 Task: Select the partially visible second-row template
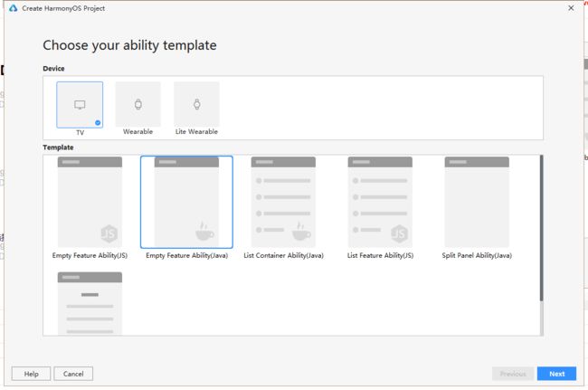coord(90,303)
